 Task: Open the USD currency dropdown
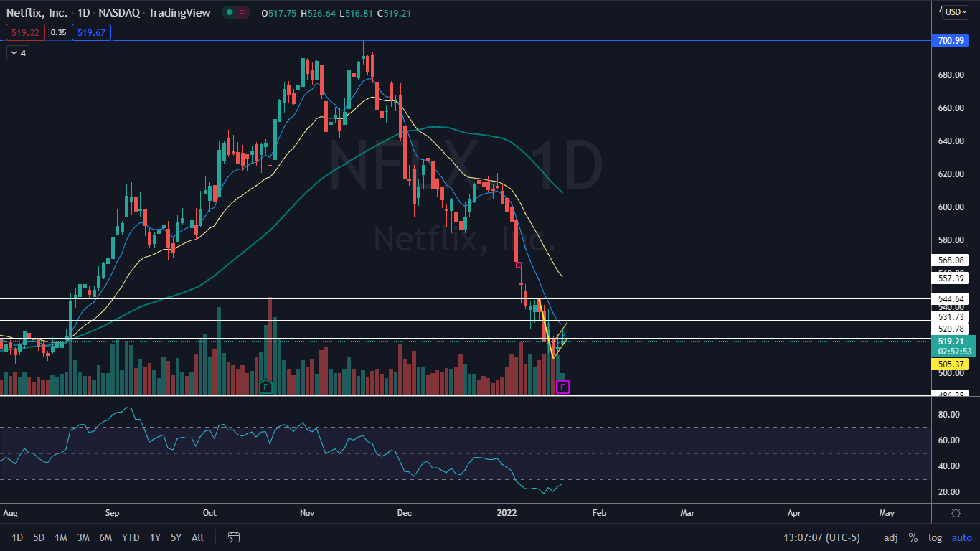point(956,12)
